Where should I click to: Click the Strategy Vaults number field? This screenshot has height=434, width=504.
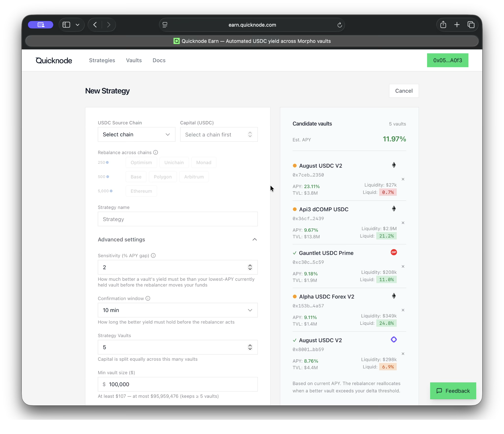tap(178, 347)
